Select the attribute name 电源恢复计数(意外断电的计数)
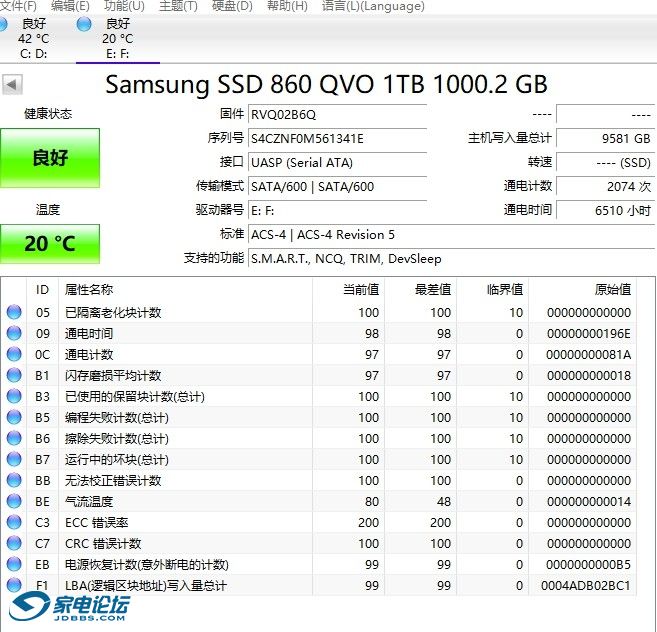Viewport: 657px width, 632px height. [147, 565]
